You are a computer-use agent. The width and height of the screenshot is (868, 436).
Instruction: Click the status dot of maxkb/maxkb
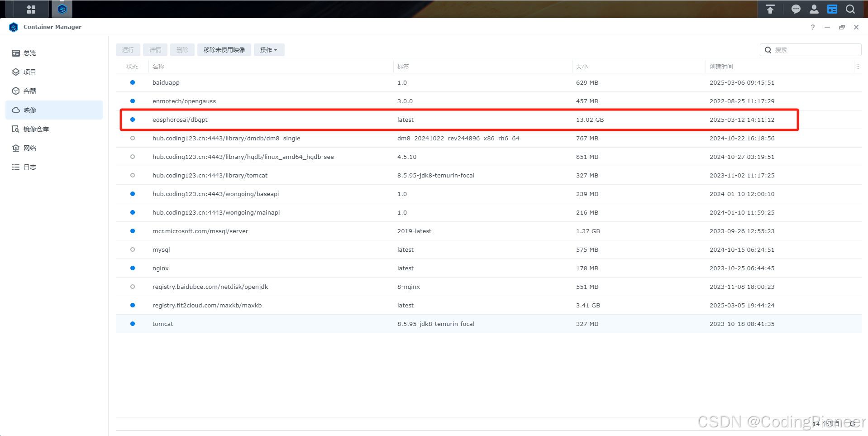(x=133, y=305)
